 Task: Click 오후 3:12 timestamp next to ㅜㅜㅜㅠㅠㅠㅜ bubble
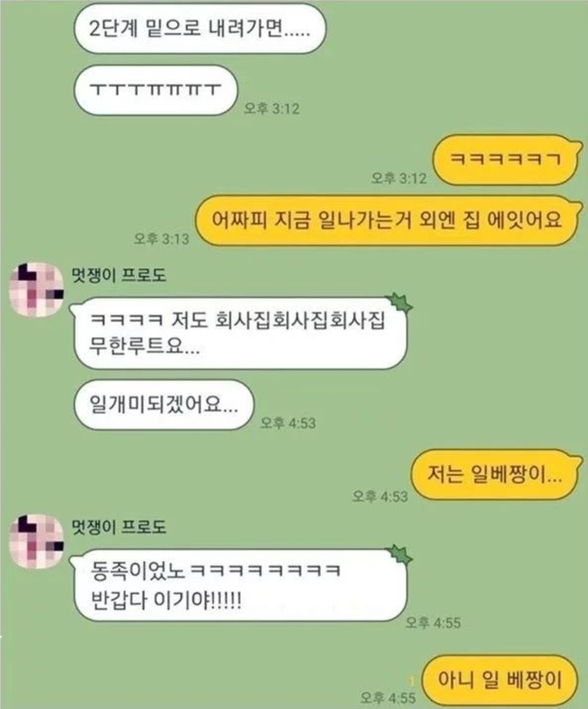click(271, 108)
